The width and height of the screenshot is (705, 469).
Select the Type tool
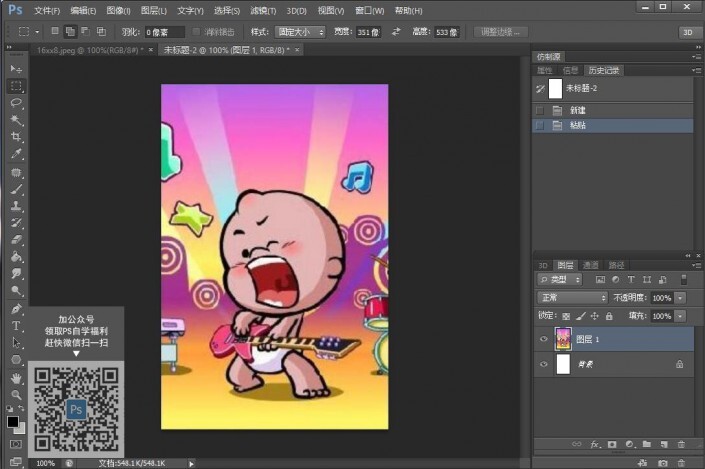pyautogui.click(x=16, y=326)
